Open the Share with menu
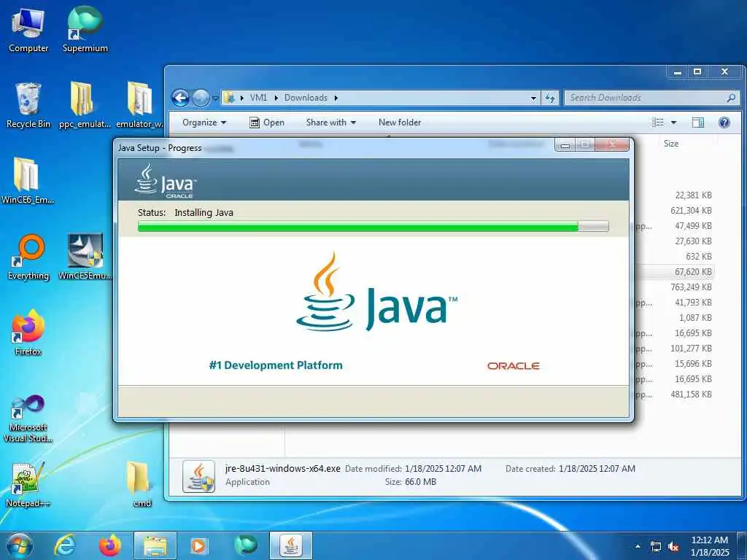The height and width of the screenshot is (560, 747). coord(331,122)
